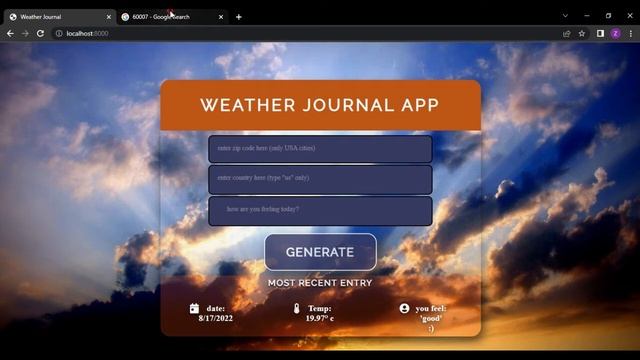Open a new browser tab
Image resolution: width=640 pixels, height=360 pixels.
tap(239, 17)
